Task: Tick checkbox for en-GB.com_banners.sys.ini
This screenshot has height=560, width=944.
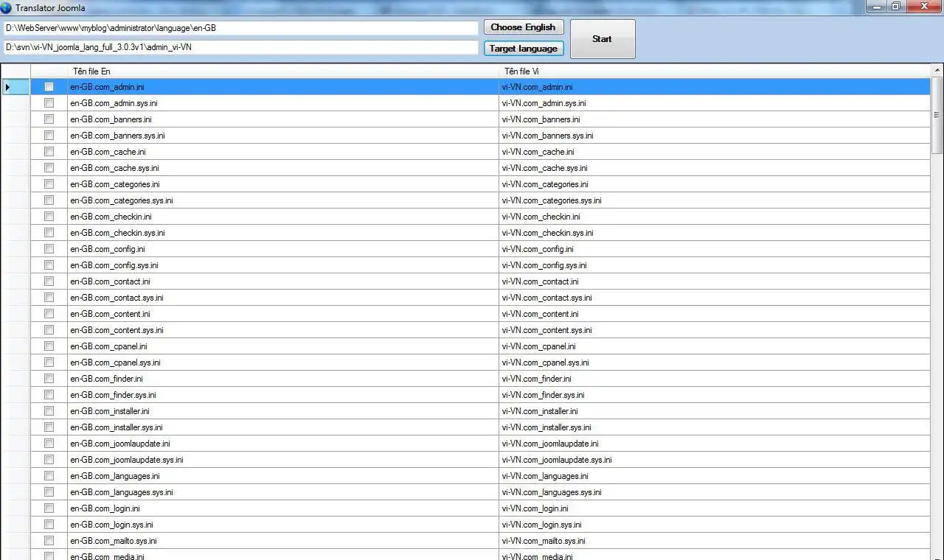Action: pos(49,136)
